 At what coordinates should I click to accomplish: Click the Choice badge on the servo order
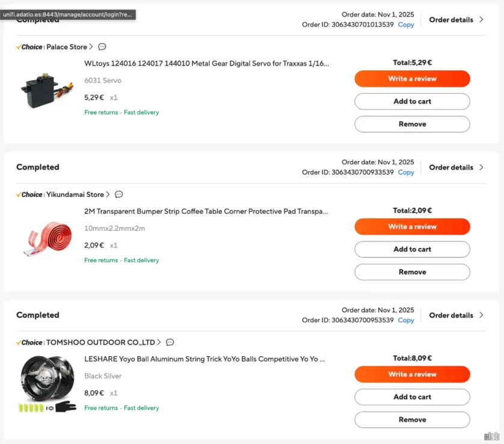coord(29,46)
